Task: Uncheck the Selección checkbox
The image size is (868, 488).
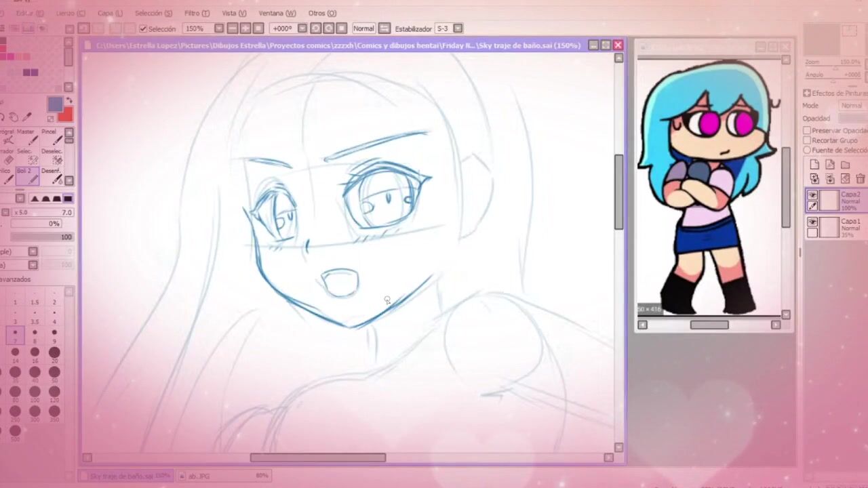Action: point(143,28)
